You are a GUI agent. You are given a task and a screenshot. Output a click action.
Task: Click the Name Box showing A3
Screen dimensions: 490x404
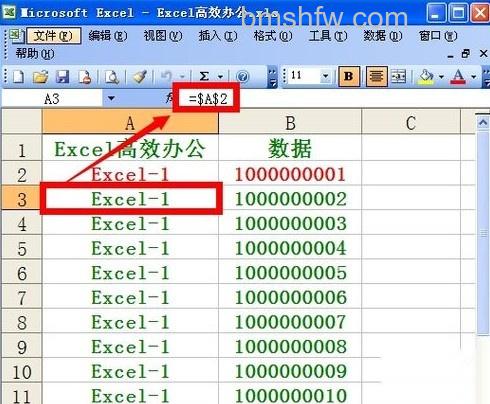(52, 99)
